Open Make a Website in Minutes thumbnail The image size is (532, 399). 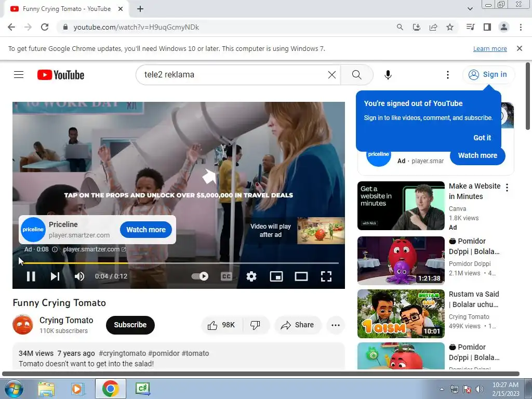(401, 206)
